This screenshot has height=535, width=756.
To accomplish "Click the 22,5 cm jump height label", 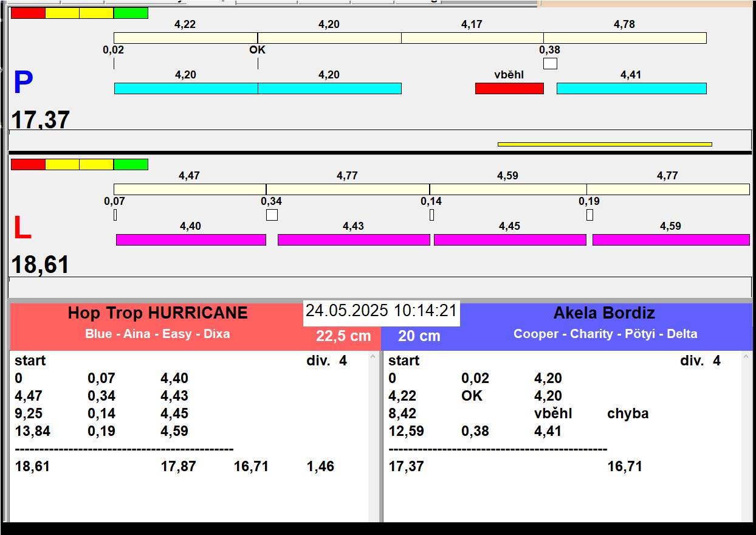I will [x=343, y=336].
